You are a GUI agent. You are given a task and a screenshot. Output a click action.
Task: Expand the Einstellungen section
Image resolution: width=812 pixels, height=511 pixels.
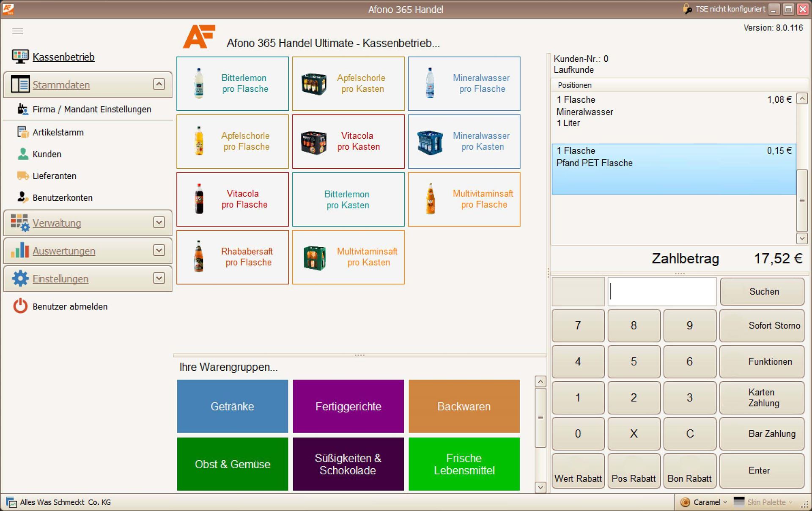(x=159, y=278)
